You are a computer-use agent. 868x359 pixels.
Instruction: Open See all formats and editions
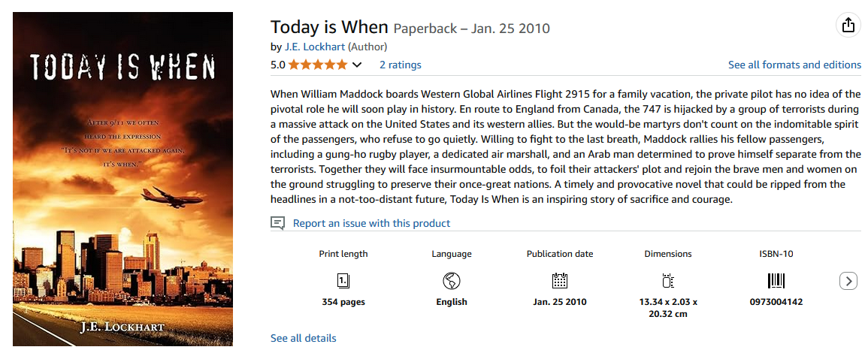[794, 65]
